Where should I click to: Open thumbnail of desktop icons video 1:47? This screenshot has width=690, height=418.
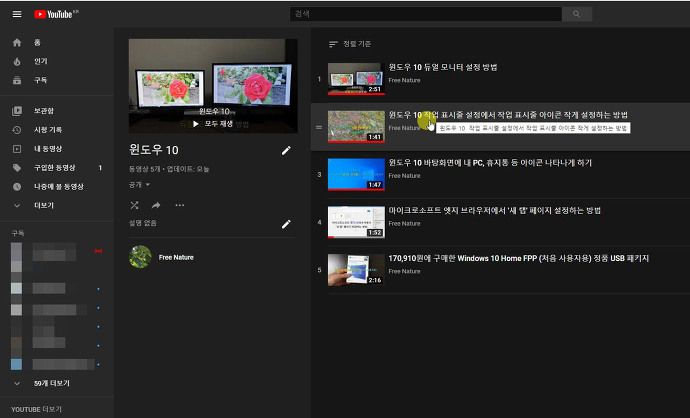(x=356, y=175)
